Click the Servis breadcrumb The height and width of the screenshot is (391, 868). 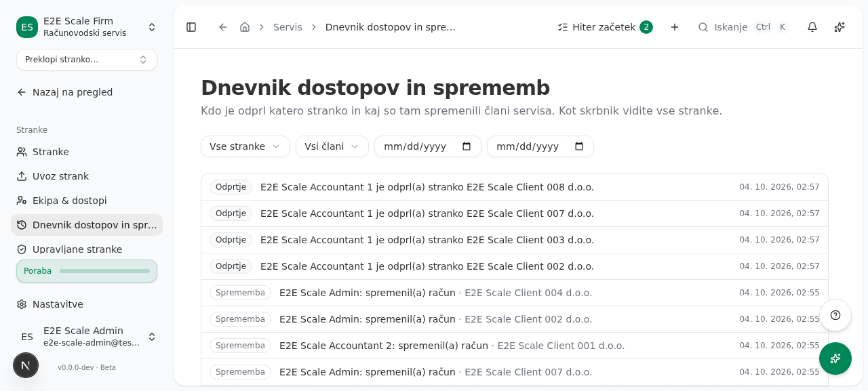click(288, 27)
